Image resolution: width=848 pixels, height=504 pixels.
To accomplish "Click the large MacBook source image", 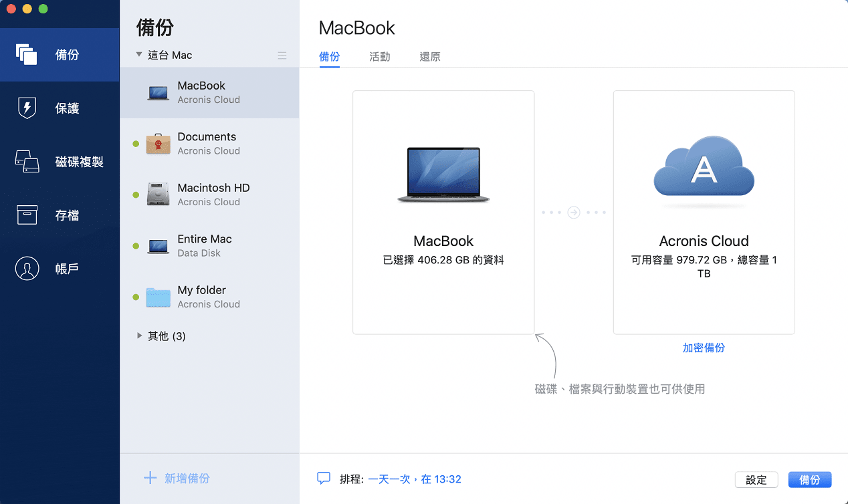I will (443, 175).
